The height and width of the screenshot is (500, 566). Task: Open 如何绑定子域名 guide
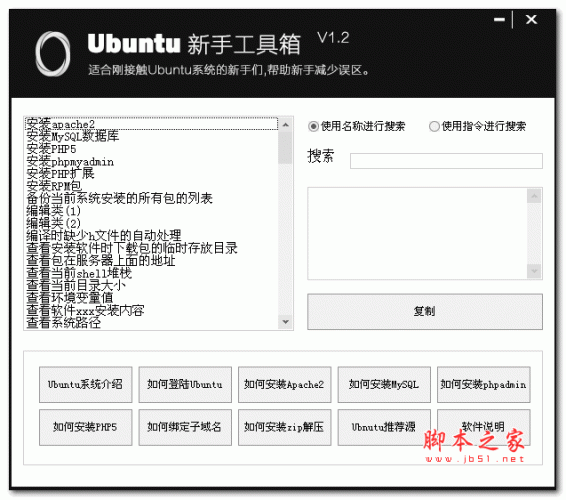pyautogui.click(x=185, y=427)
